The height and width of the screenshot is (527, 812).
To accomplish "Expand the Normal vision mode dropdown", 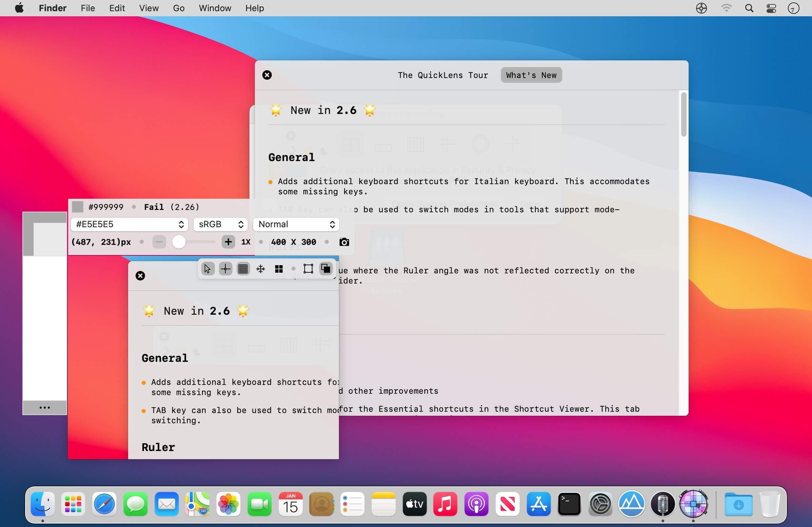I will [296, 224].
